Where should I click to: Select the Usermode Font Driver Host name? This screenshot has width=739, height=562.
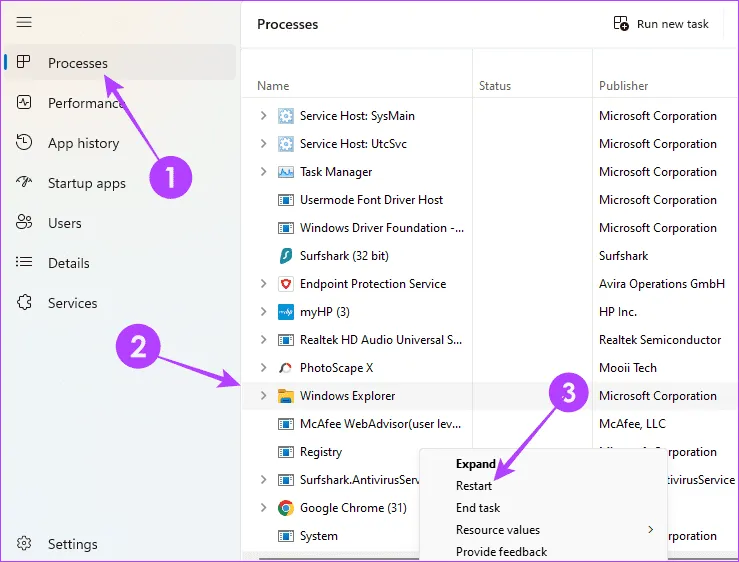371,200
